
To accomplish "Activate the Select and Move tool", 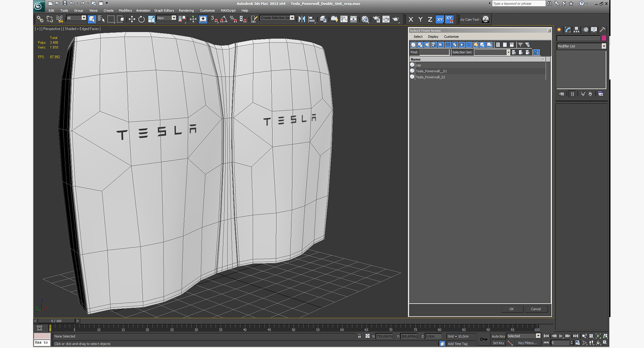I will pos(132,19).
